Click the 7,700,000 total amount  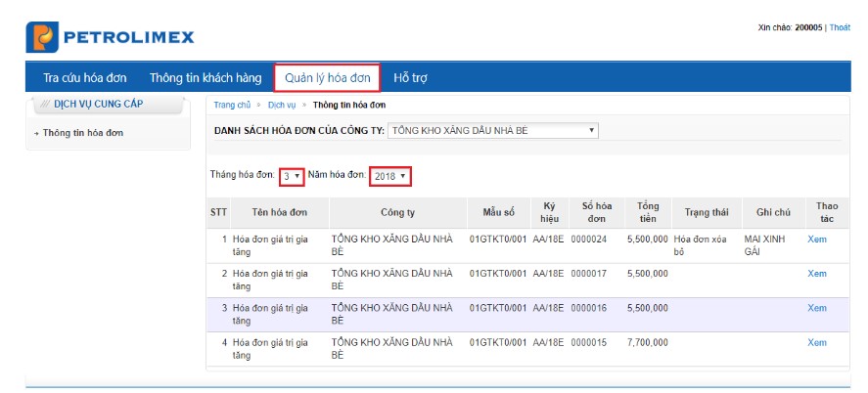click(x=648, y=342)
